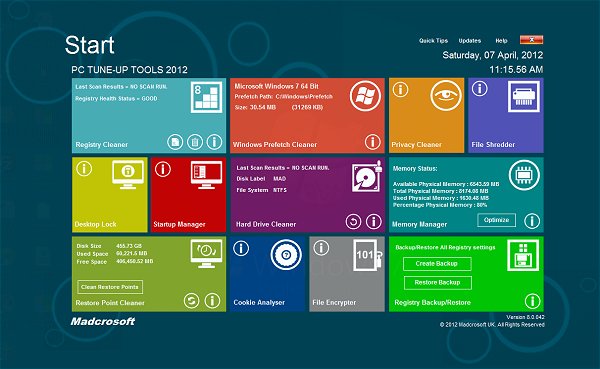
Task: Click the File Encrypter lock icon
Action: [367, 255]
